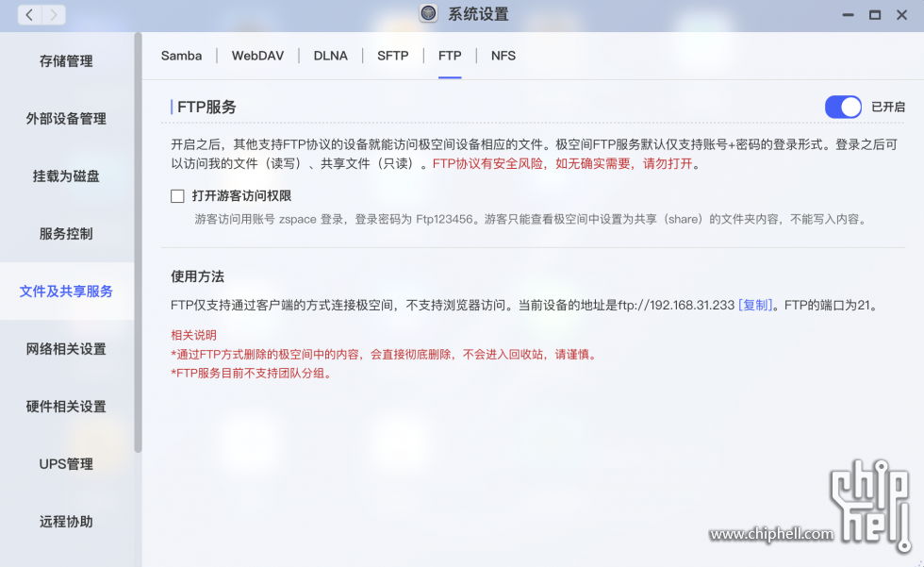
Task: Open 网络相关设置 in the sidebar
Action: tap(66, 349)
